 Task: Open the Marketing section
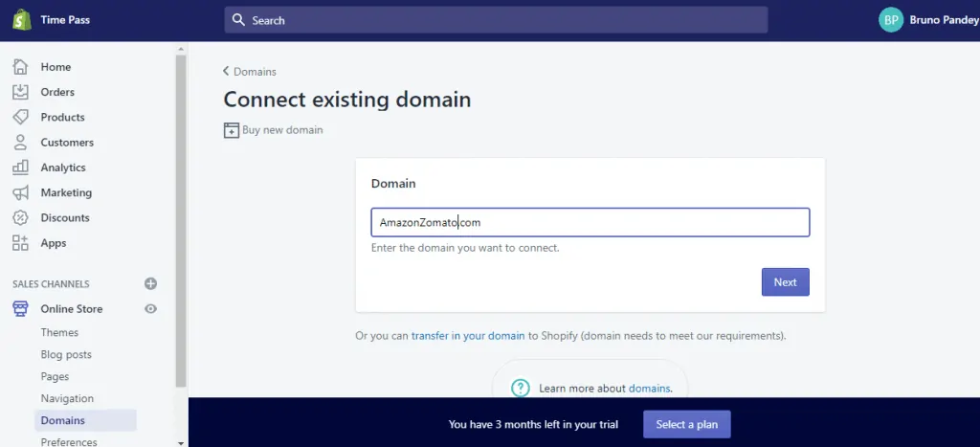point(66,192)
